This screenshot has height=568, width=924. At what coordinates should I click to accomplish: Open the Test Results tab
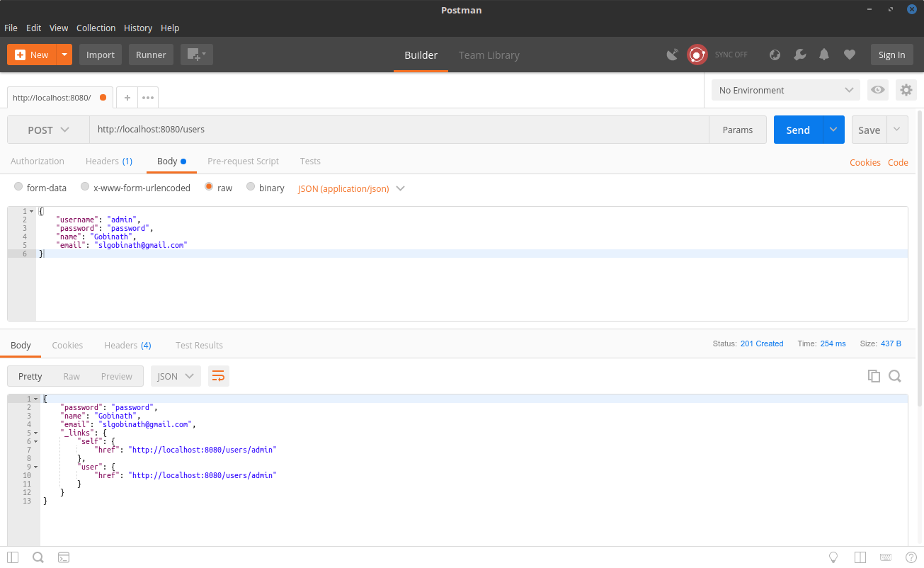199,345
